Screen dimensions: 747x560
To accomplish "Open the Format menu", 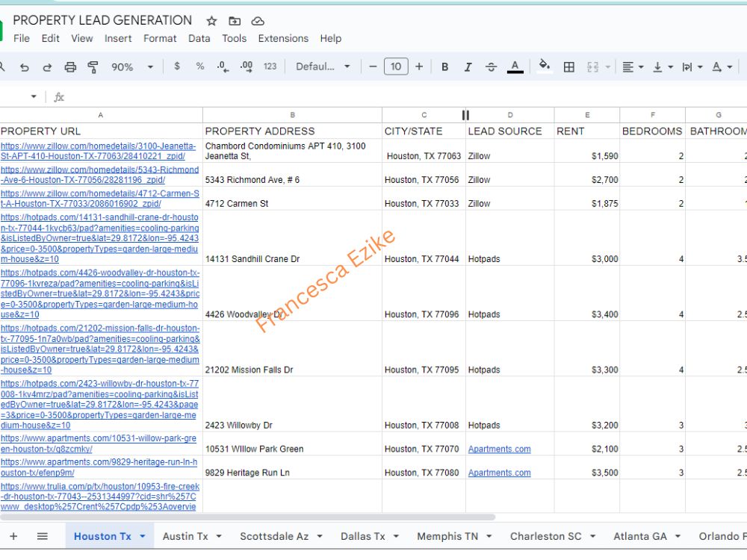I will (x=160, y=39).
